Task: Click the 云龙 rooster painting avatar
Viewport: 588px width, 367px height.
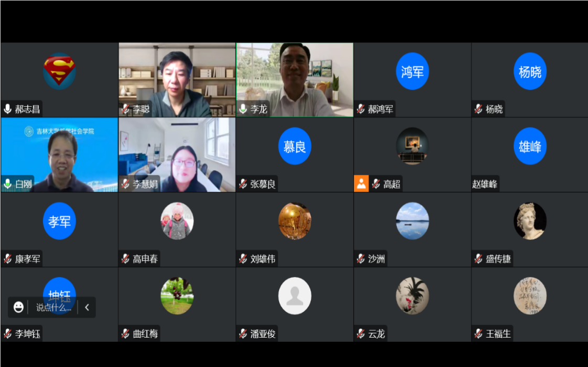Action: [x=412, y=296]
